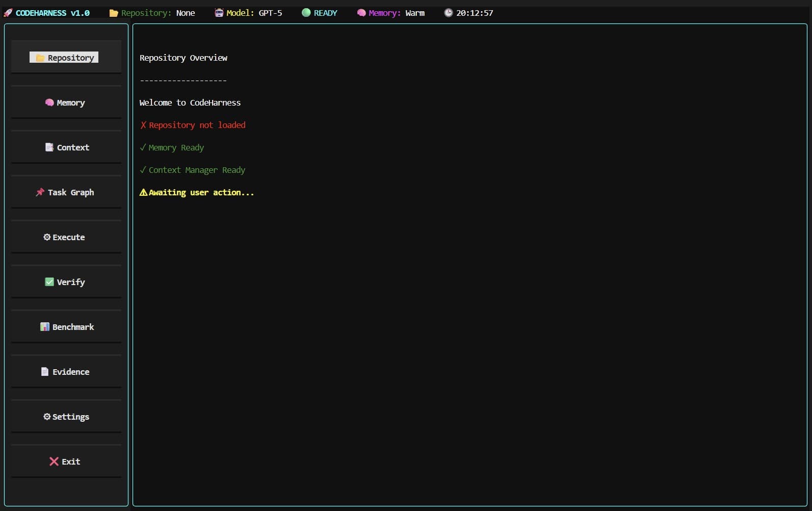Click the bar chart icon beside Benchmark
Image resolution: width=812 pixels, height=511 pixels.
[45, 327]
